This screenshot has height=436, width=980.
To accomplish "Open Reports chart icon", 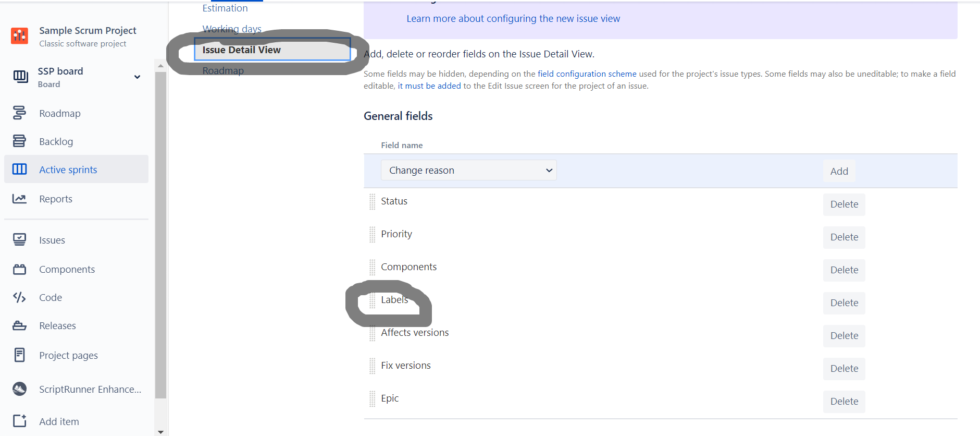I will coord(19,199).
